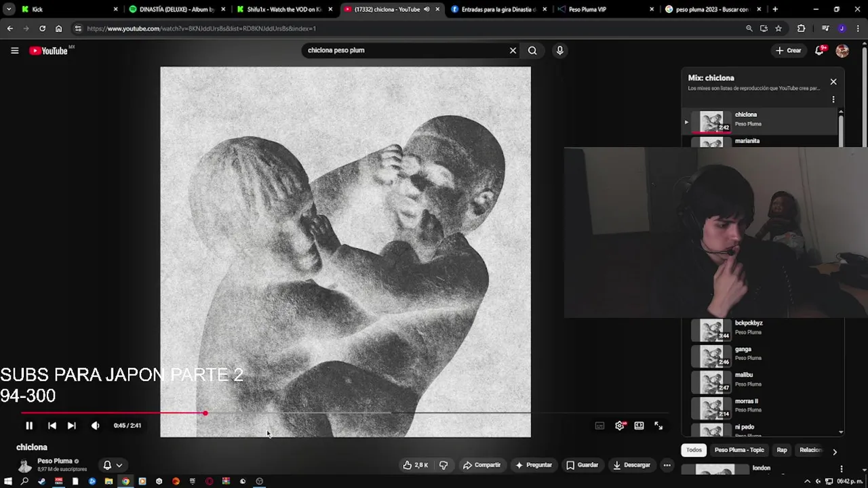Save video with the Guardar button
Image resolution: width=868 pixels, height=488 pixels.
(x=583, y=465)
